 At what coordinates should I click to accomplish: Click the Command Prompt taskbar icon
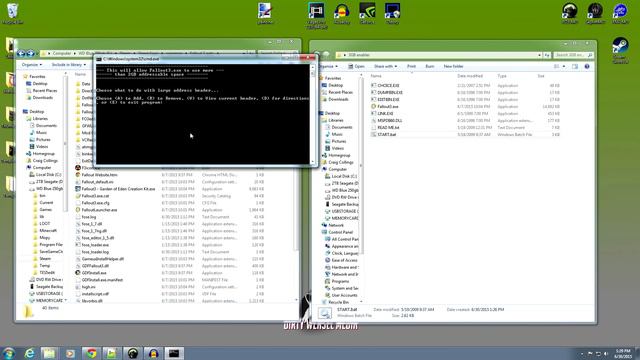tap(174, 353)
